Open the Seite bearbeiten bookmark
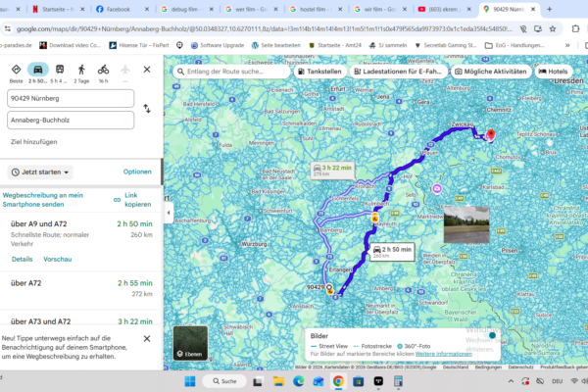The image size is (588, 392). coord(276,45)
